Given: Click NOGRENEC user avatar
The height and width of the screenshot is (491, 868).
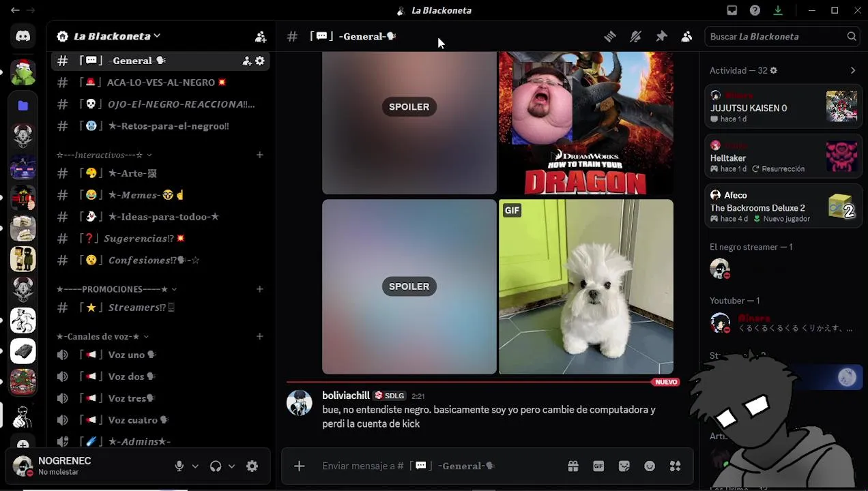Looking at the screenshot, I should pos(23,466).
